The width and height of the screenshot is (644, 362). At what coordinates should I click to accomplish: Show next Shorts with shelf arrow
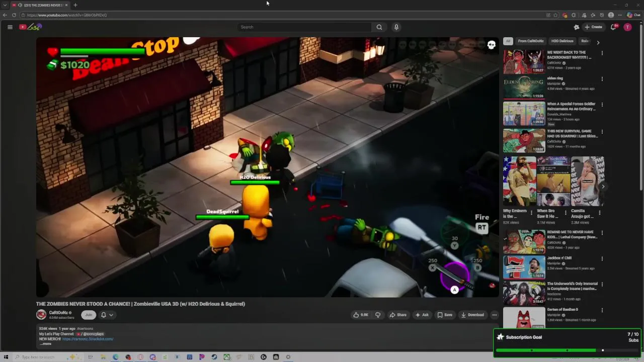click(x=603, y=187)
